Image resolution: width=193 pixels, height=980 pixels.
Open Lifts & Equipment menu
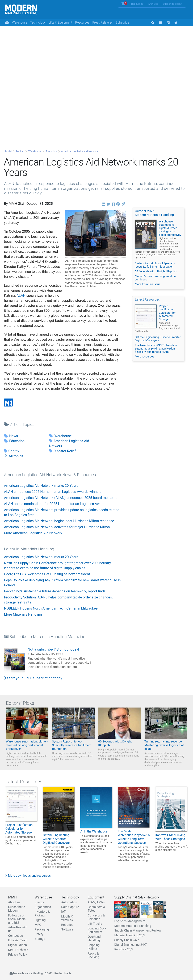[x=60, y=23]
